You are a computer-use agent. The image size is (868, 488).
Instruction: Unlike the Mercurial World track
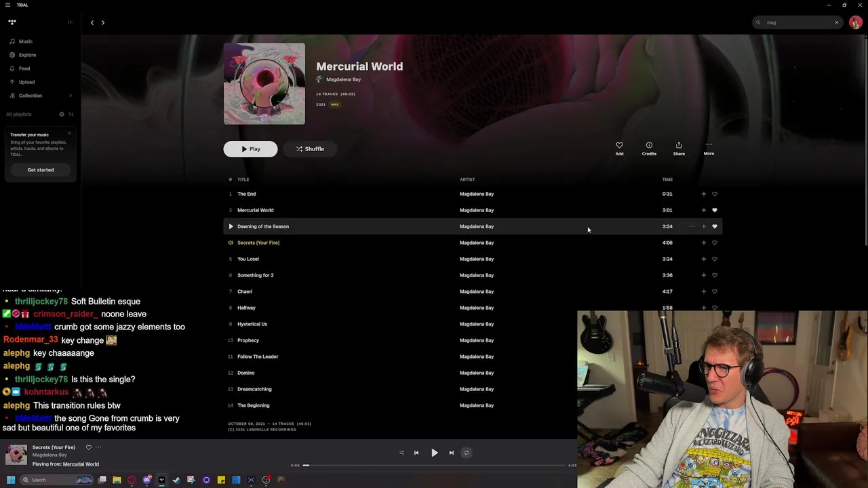715,210
